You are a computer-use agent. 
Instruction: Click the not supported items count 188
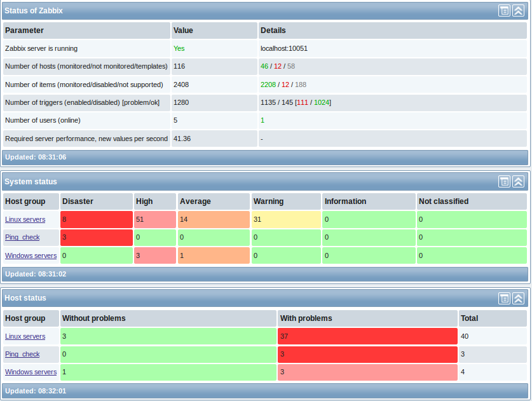[301, 85]
